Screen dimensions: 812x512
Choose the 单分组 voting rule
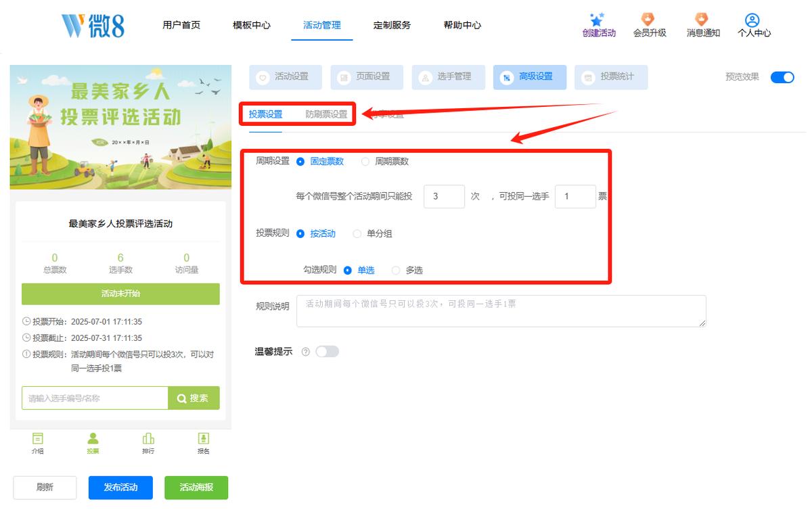coord(357,234)
